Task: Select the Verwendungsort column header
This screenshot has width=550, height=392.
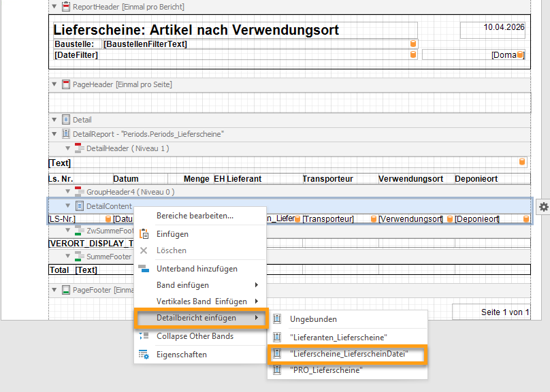Action: [x=417, y=179]
